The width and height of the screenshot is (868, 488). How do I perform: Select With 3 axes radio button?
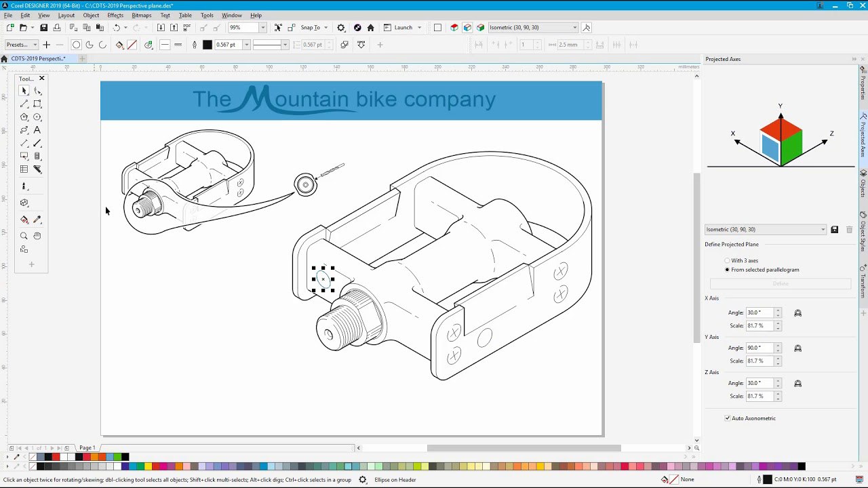[727, 260]
